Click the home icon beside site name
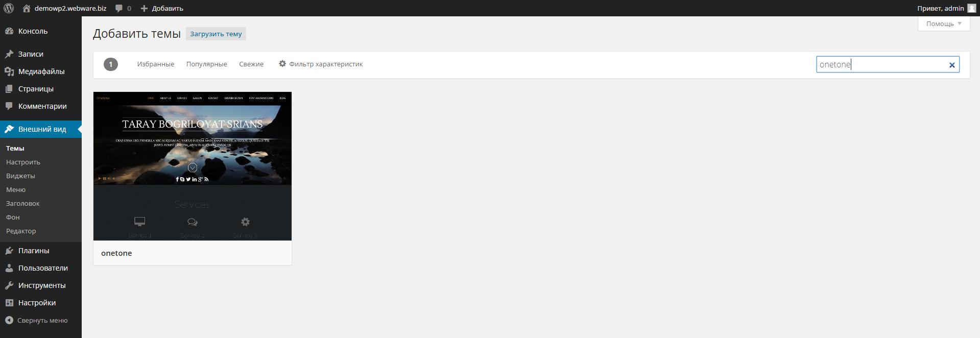980x338 pixels. click(27, 8)
